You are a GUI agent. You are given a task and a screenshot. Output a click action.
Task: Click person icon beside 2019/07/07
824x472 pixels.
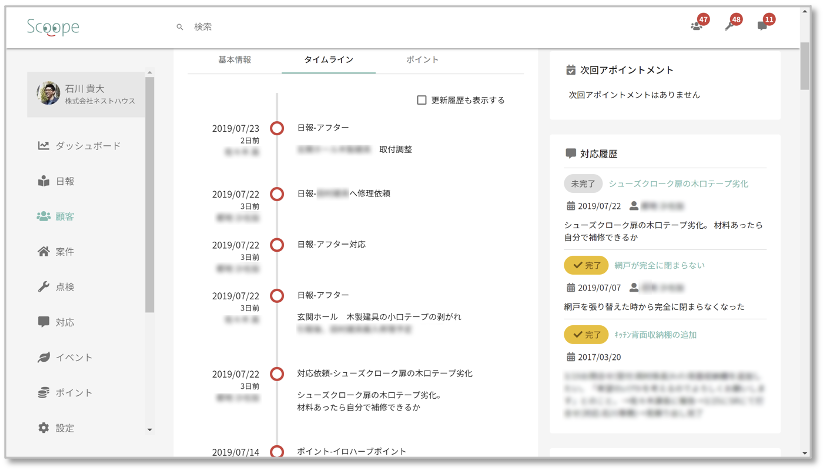tap(634, 287)
